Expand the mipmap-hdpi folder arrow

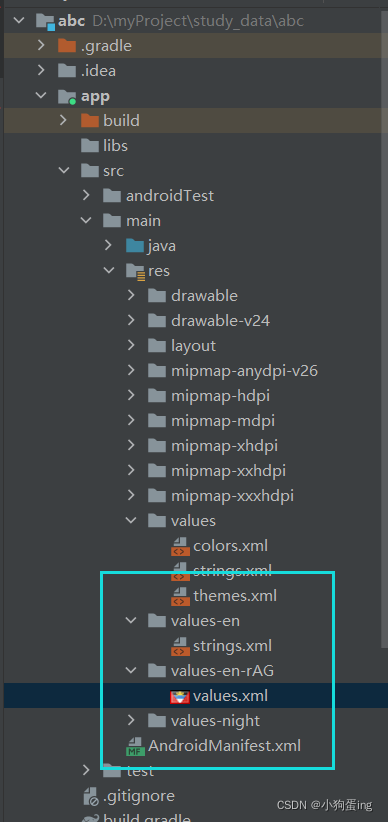pos(131,395)
